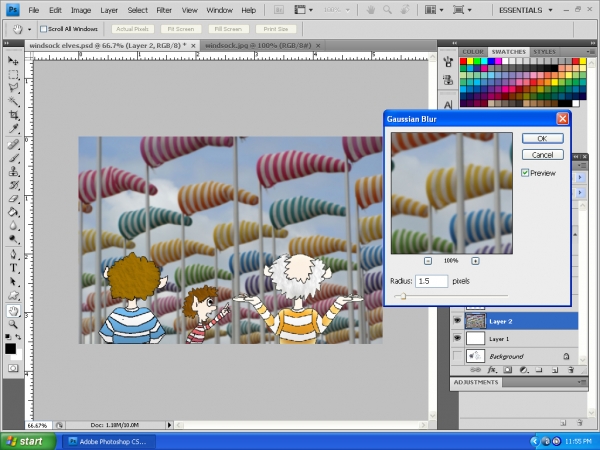Open the Adjustments panel options menu

click(582, 382)
